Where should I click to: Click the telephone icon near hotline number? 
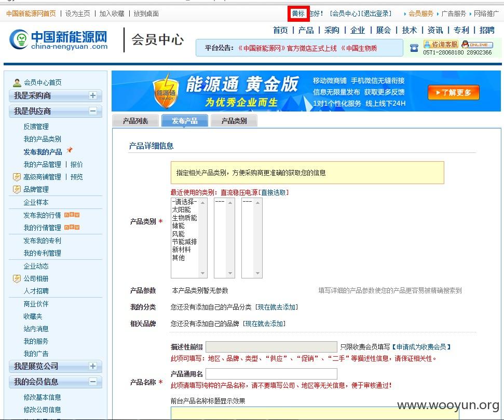pyautogui.click(x=414, y=48)
